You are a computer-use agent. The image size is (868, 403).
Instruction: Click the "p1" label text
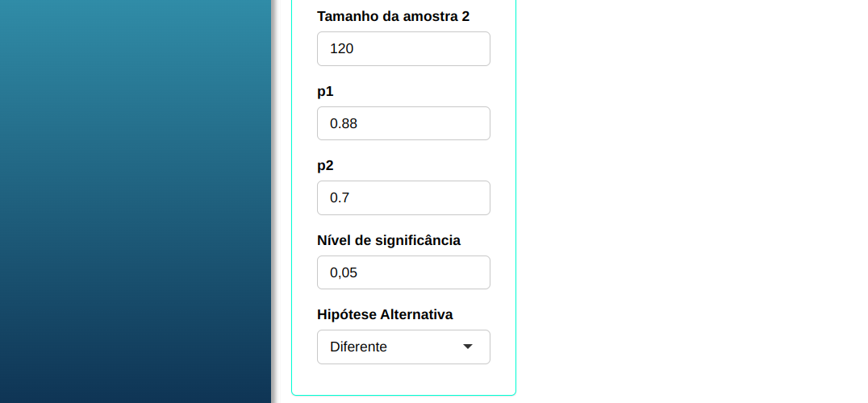click(325, 91)
